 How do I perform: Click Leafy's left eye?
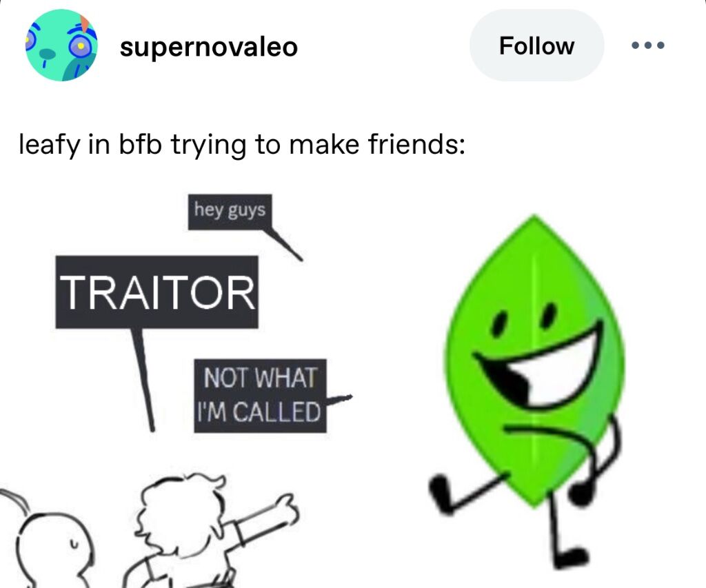[x=498, y=324]
